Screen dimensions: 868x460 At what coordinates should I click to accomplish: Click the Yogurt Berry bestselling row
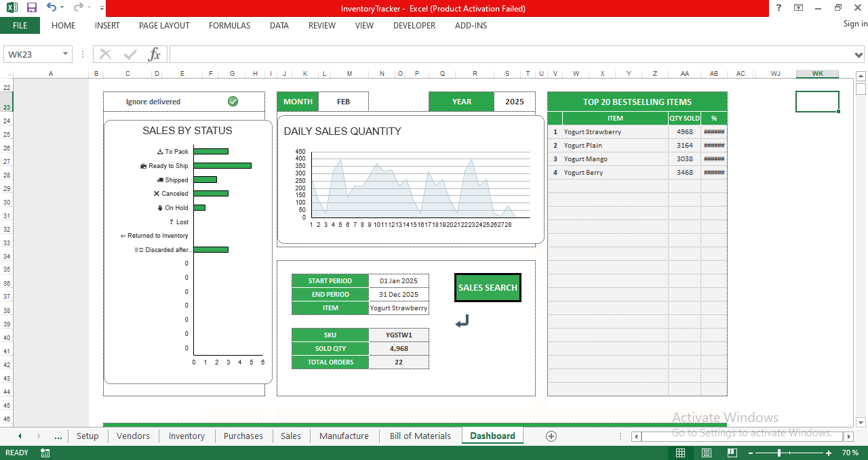637,172
